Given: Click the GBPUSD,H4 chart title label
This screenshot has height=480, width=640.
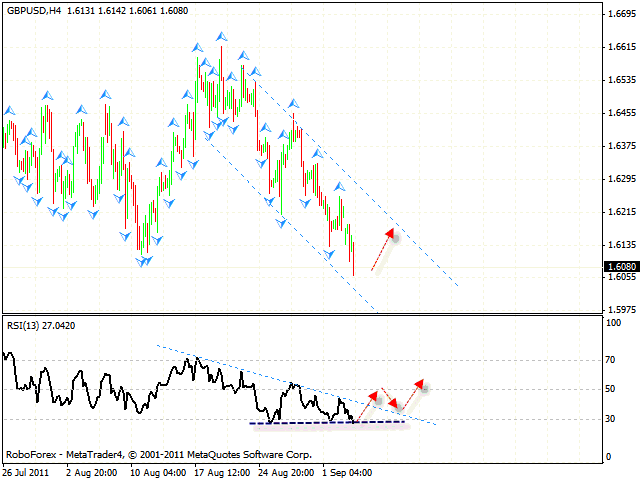Looking at the screenshot, I should coord(34,11).
